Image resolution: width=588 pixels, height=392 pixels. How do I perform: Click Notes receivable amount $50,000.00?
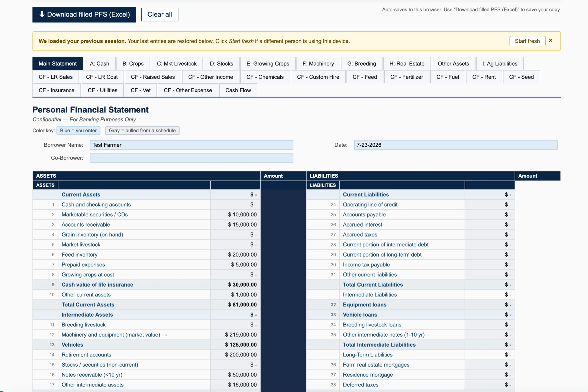coord(235,375)
